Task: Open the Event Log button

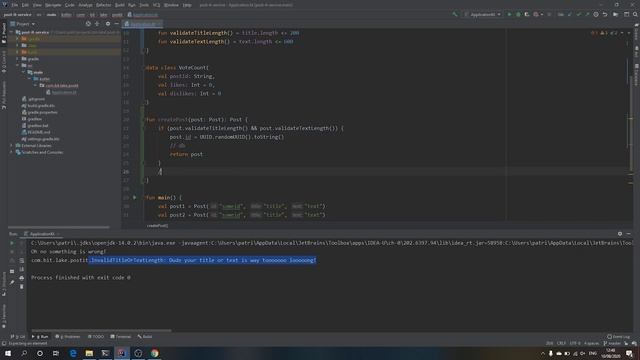Action: (618, 337)
